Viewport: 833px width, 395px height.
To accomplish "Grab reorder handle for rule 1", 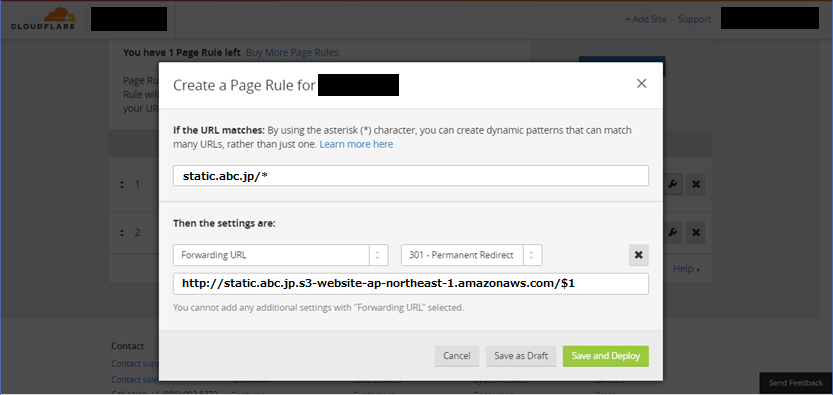I will click(x=122, y=185).
